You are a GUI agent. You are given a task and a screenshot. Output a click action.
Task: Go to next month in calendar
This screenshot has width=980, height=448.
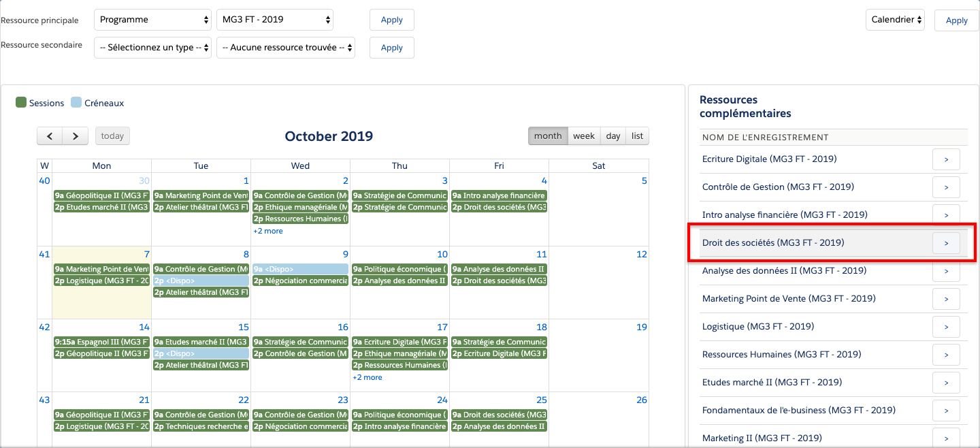pos(76,136)
